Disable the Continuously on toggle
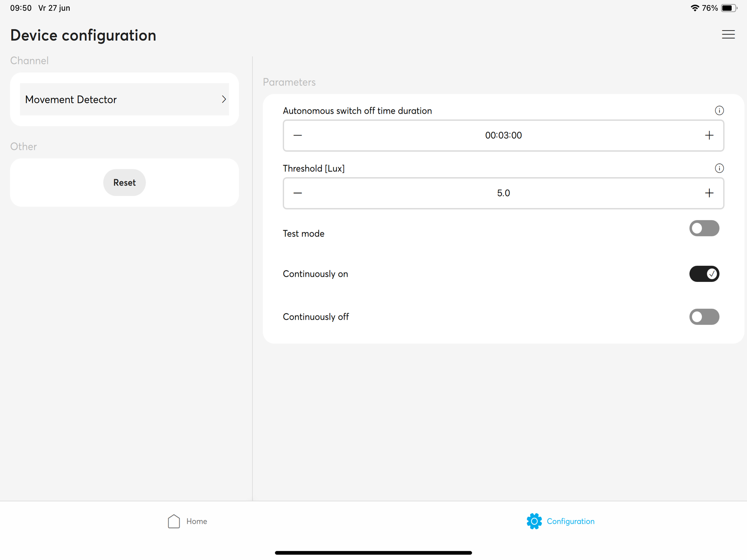Screen dimensions: 747x560 (x=704, y=274)
